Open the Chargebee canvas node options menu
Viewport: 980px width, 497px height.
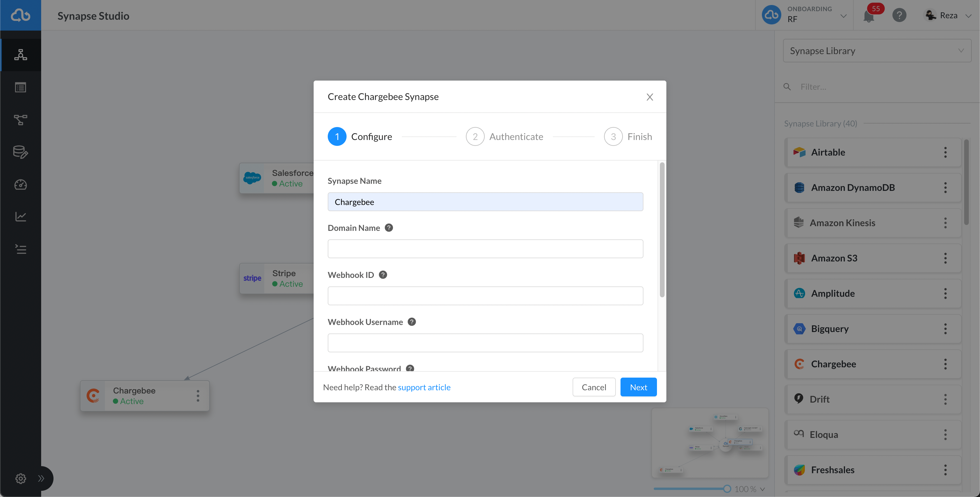pyautogui.click(x=198, y=396)
